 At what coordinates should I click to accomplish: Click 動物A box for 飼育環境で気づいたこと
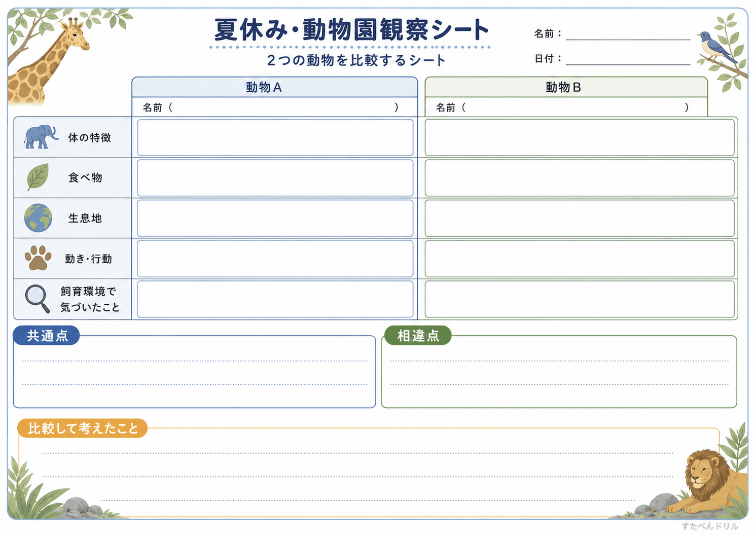[x=275, y=299]
